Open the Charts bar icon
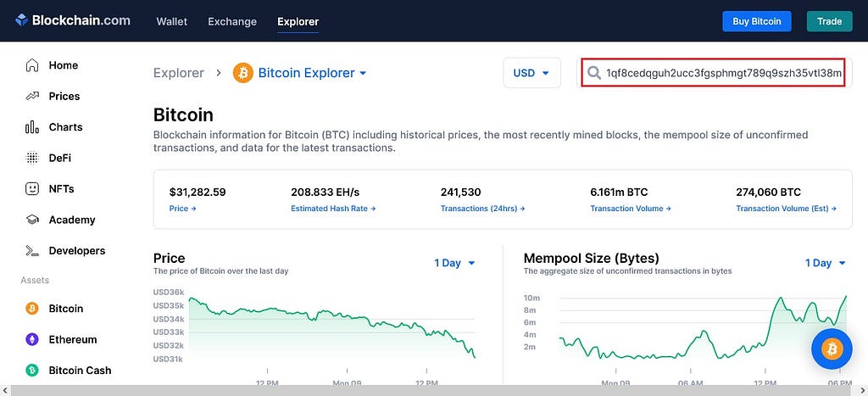This screenshot has width=868, height=396. click(x=32, y=127)
